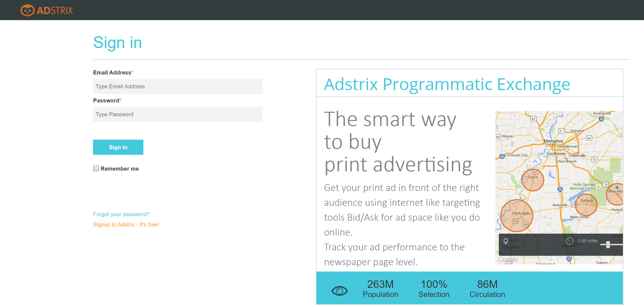644x307 pixels.
Task: Focus the Type Password field
Action: [x=178, y=114]
